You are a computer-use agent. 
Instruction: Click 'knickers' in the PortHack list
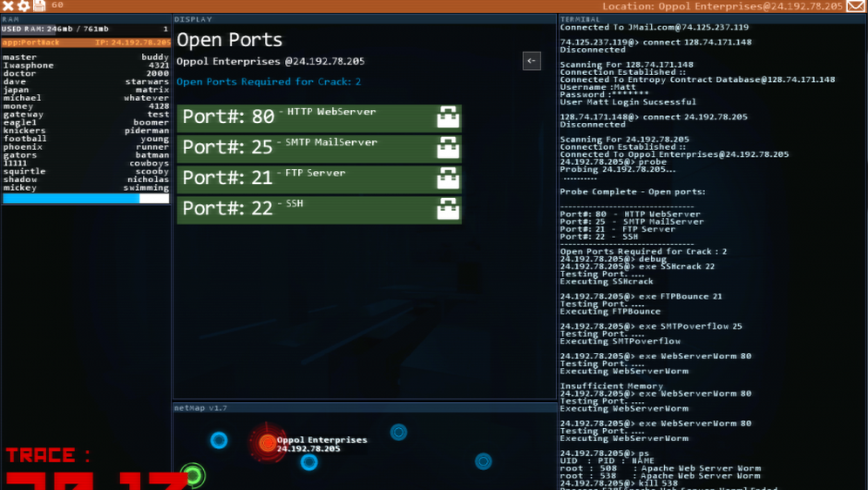point(24,131)
